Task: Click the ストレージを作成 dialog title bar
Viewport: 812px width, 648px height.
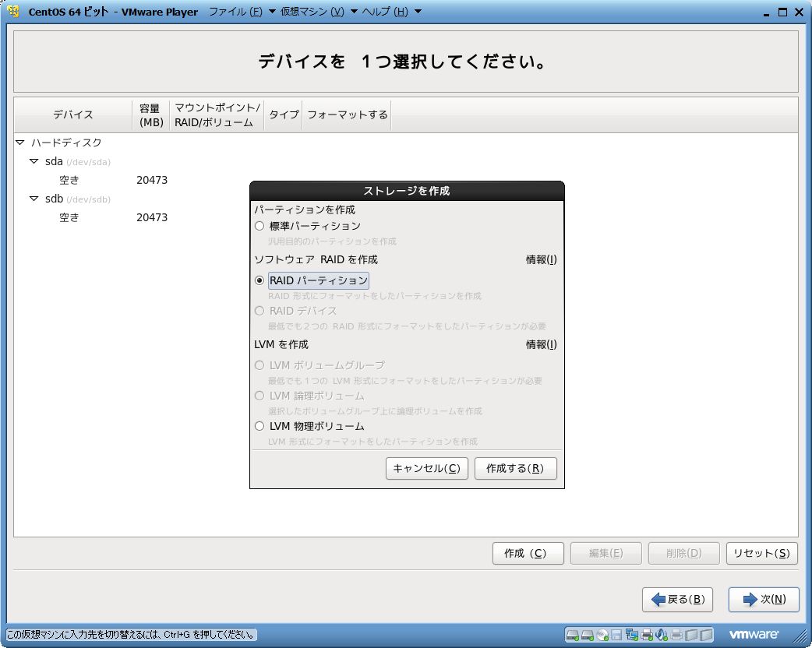Action: tap(407, 191)
